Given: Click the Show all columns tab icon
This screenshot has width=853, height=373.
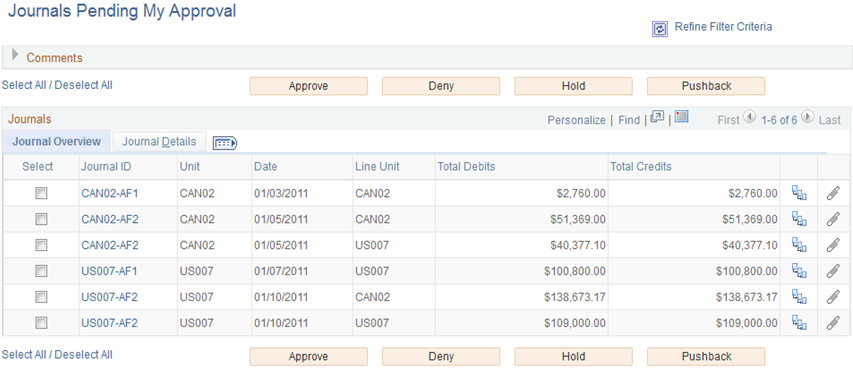Looking at the screenshot, I should 225,142.
